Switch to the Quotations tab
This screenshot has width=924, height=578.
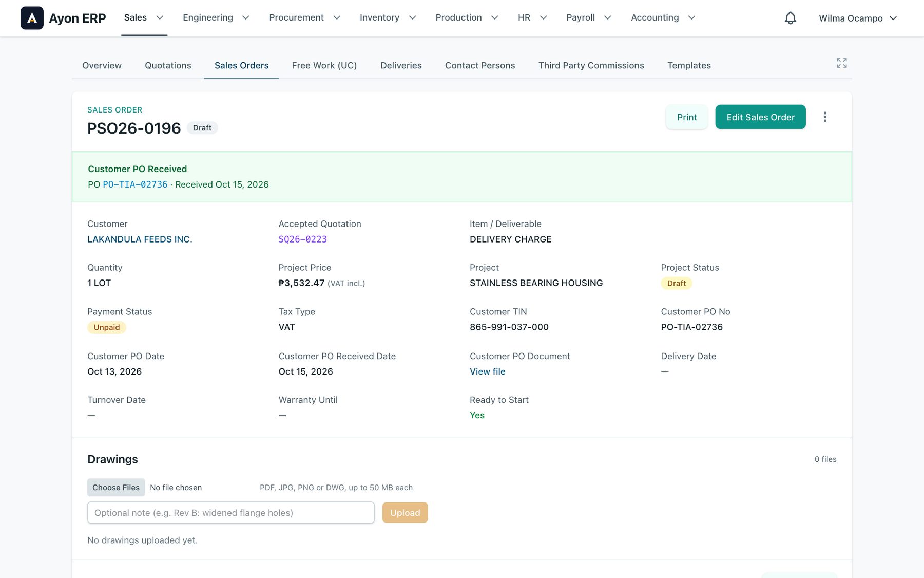tap(168, 65)
